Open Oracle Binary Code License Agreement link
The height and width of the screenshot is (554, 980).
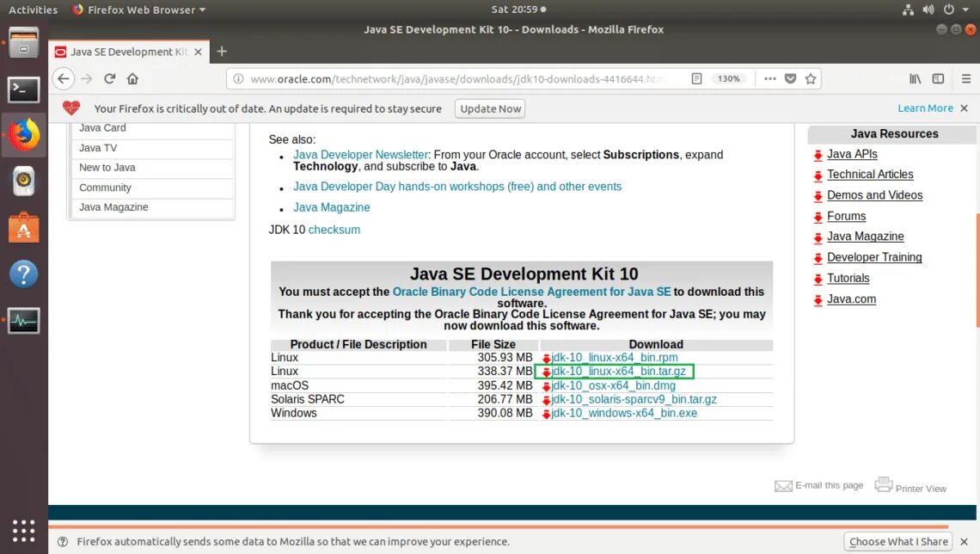tap(531, 292)
